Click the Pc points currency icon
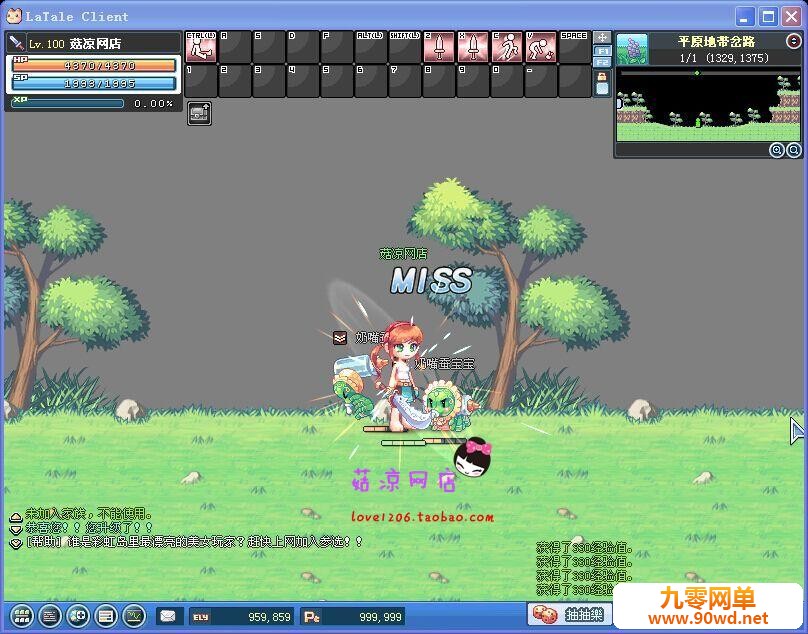This screenshot has width=808, height=634. point(312,617)
